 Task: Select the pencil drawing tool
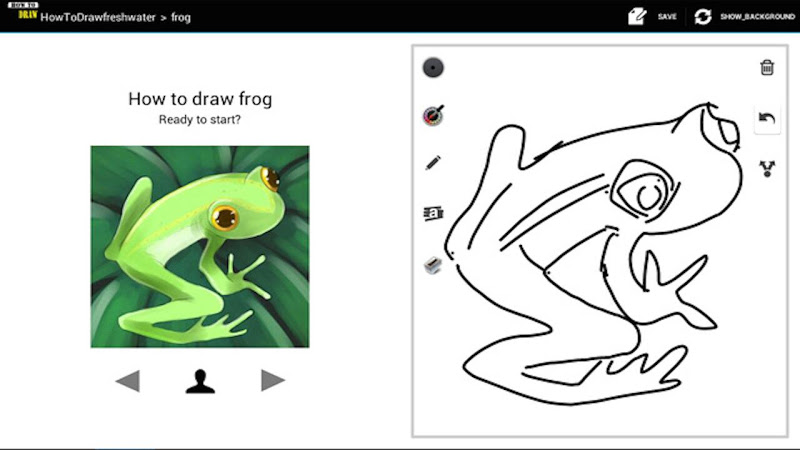click(x=433, y=163)
